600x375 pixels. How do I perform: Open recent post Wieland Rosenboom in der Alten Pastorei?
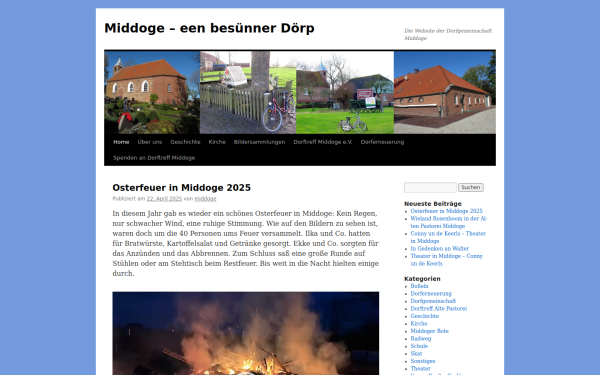449,222
